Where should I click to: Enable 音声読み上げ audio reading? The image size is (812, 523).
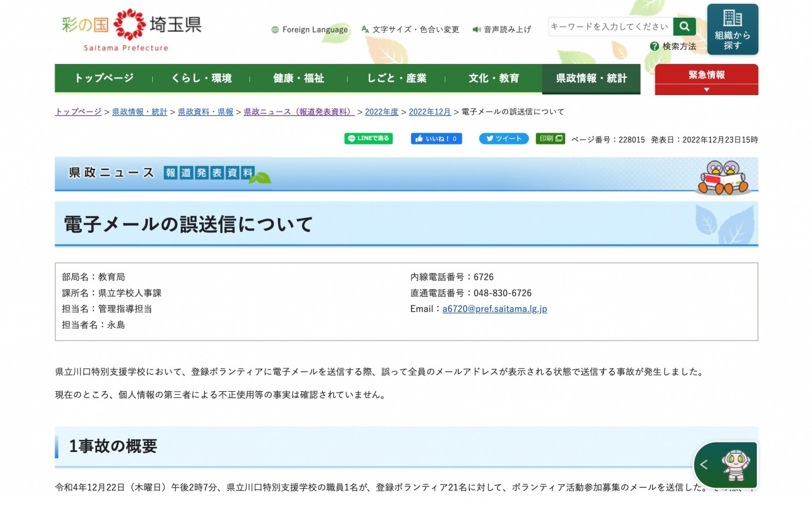(x=502, y=29)
